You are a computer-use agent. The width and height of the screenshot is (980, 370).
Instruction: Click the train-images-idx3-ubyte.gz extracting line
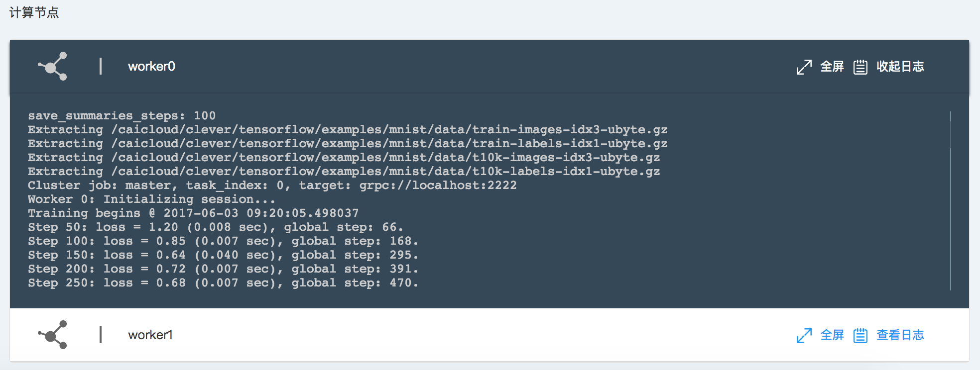point(347,130)
